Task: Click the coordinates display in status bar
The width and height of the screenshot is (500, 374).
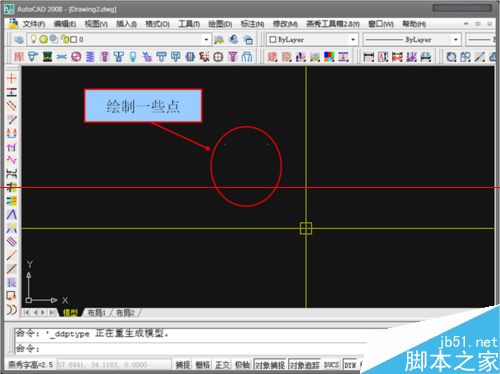Action: (114, 365)
